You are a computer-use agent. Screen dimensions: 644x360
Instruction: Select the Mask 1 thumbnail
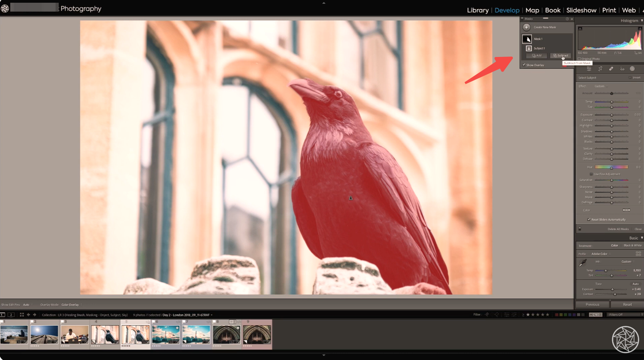tap(527, 39)
